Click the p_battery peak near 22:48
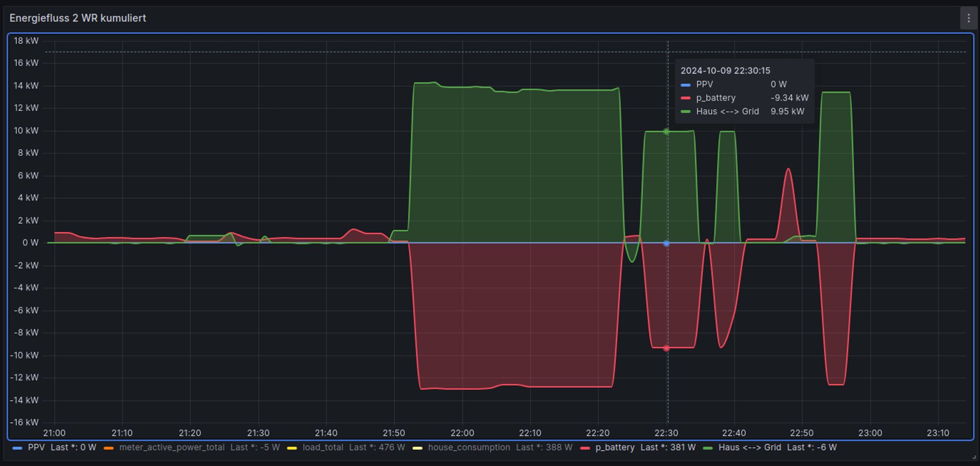 pos(788,170)
